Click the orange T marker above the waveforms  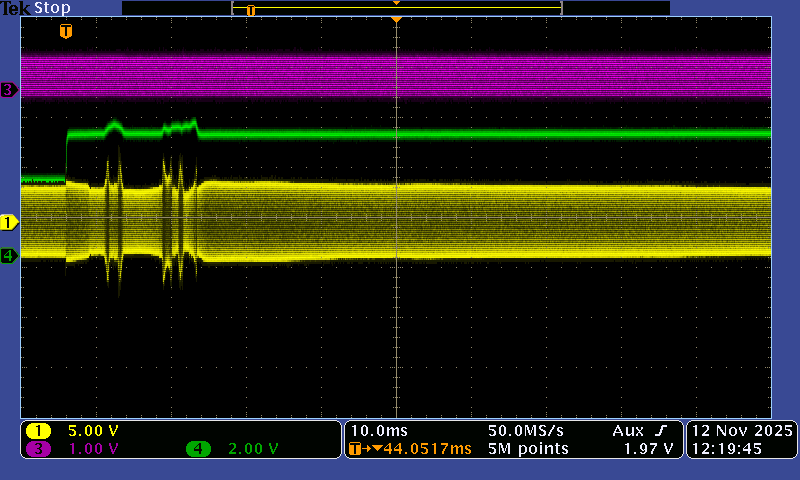pyautogui.click(x=66, y=32)
